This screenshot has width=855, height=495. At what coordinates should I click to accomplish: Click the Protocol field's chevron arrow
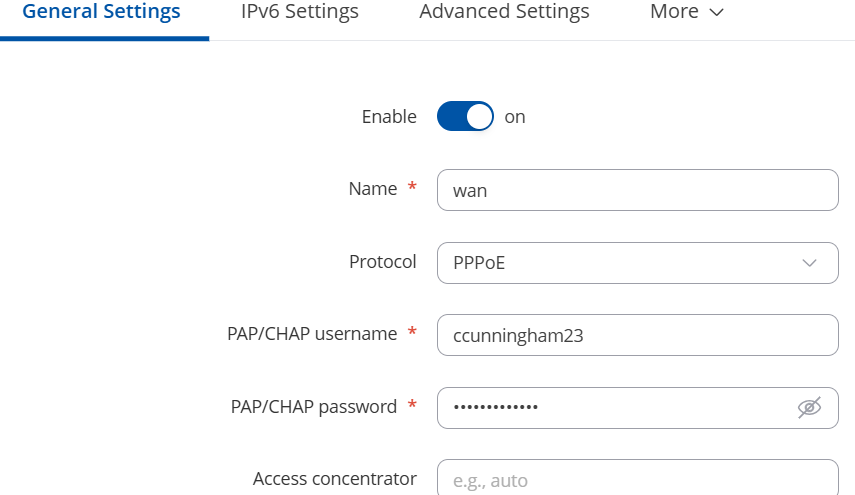810,263
